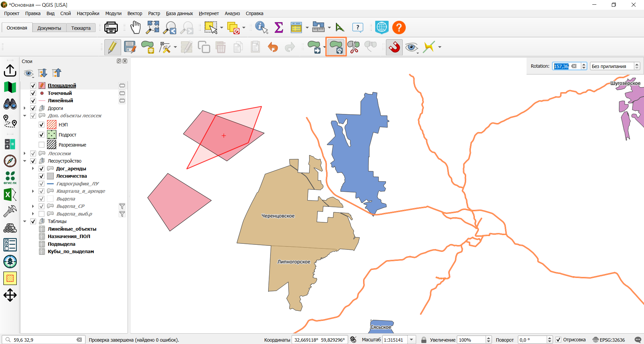This screenshot has height=344, width=644.
Task: Switch to the Техкарта tab
Action: [81, 28]
